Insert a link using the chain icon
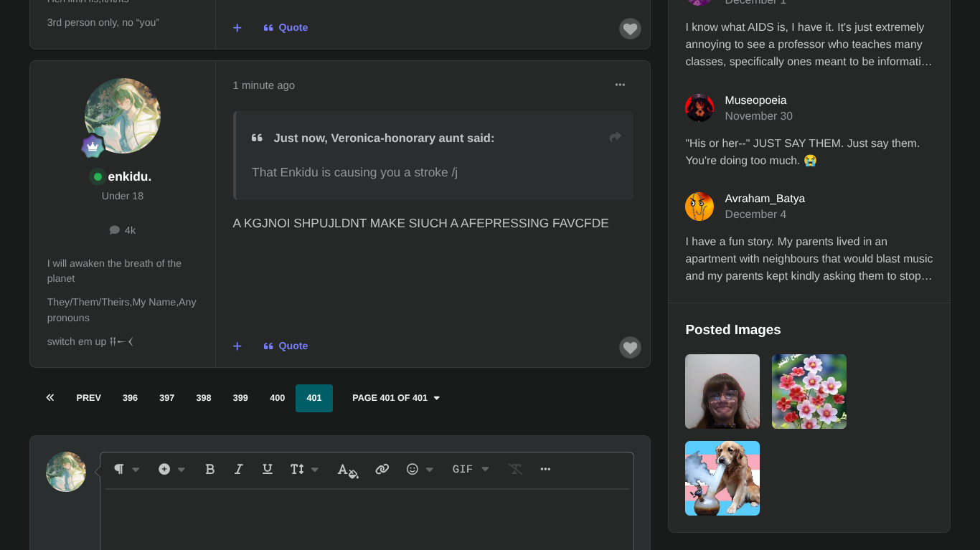Image resolution: width=980 pixels, height=550 pixels. [x=382, y=469]
